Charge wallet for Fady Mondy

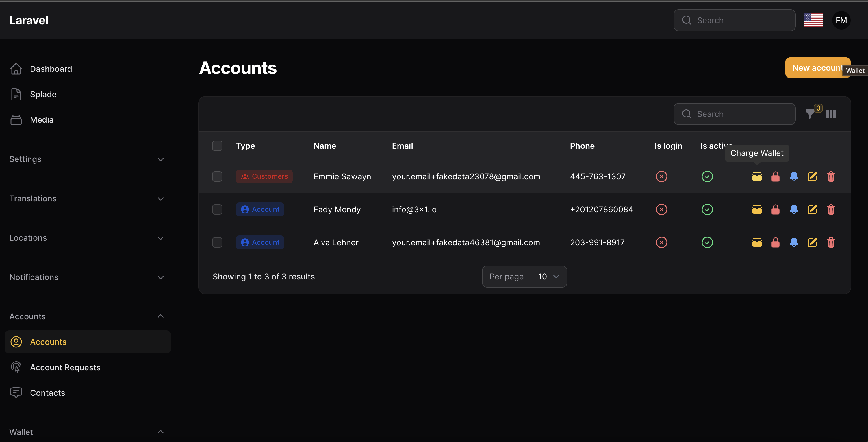(757, 209)
